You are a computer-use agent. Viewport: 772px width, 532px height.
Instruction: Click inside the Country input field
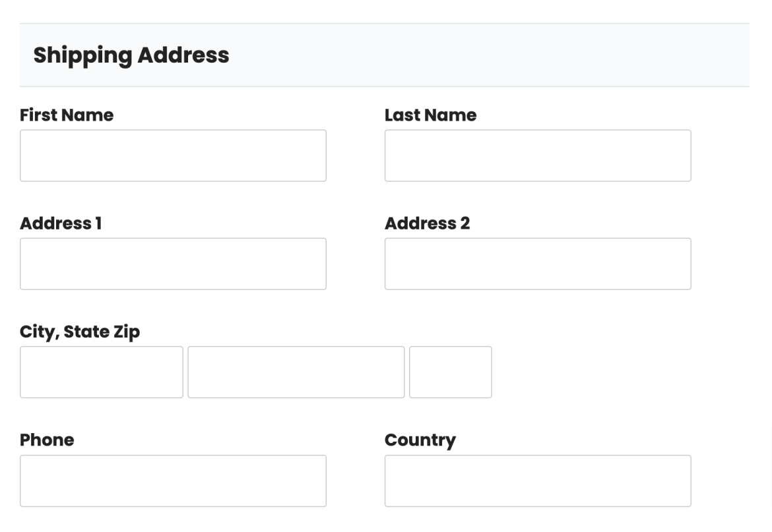537,480
